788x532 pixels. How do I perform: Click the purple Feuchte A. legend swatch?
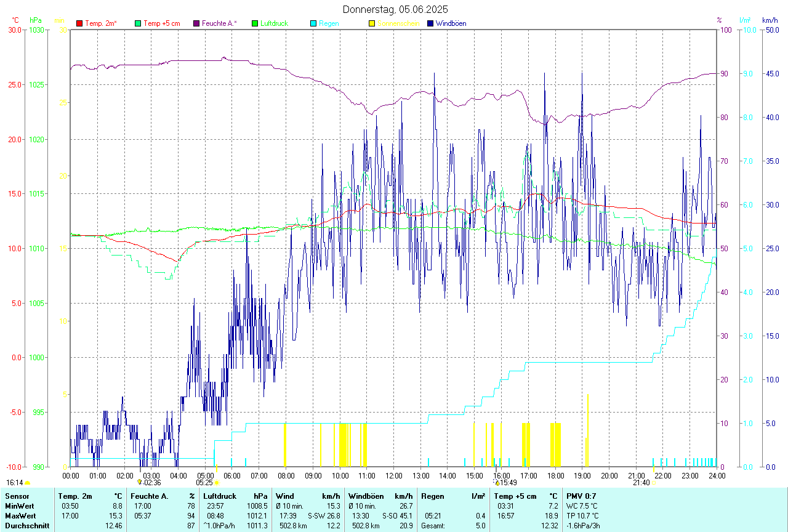[x=196, y=23]
